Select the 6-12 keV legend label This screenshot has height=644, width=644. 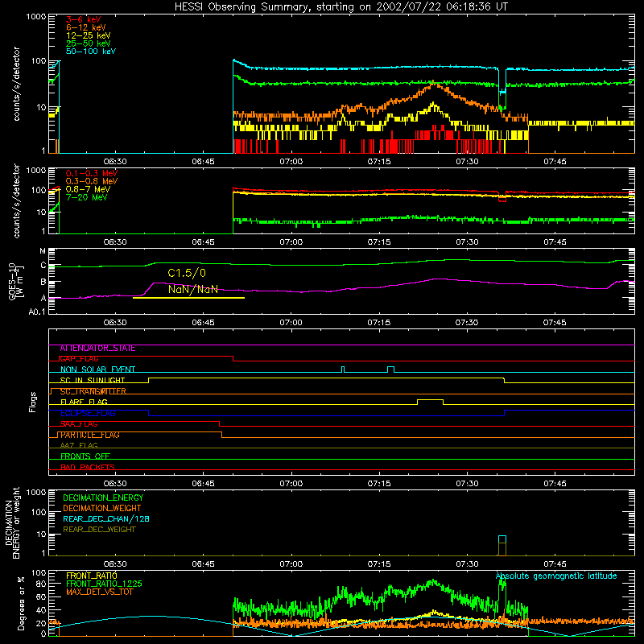click(x=86, y=27)
